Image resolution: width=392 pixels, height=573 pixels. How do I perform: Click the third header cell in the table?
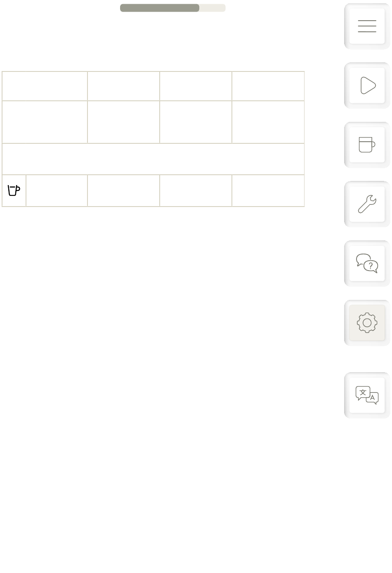pos(196,86)
